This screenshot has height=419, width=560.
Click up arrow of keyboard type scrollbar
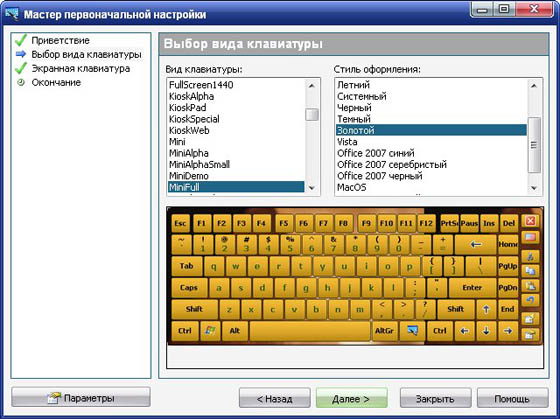[312, 85]
